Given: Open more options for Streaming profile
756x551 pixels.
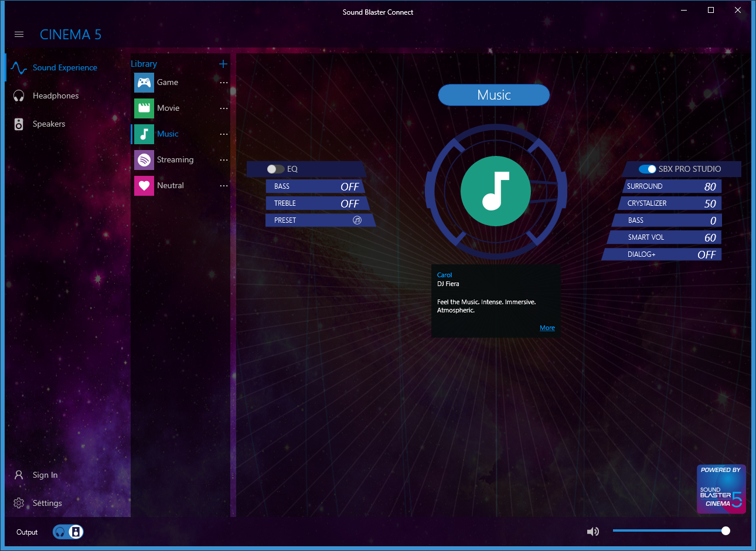Looking at the screenshot, I should tap(224, 160).
